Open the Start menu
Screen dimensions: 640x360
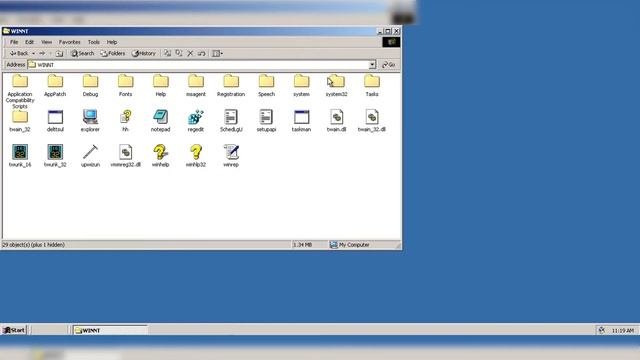click(14, 330)
